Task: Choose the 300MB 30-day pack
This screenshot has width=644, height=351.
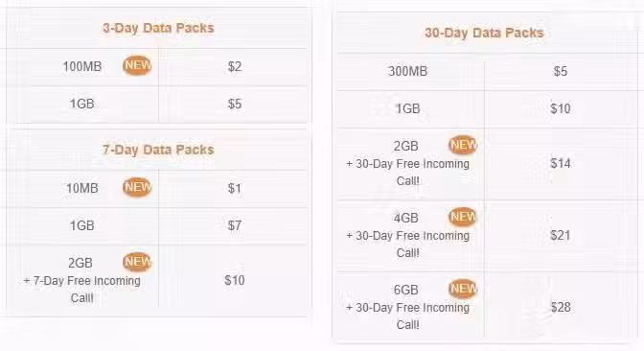Action: pyautogui.click(x=407, y=71)
